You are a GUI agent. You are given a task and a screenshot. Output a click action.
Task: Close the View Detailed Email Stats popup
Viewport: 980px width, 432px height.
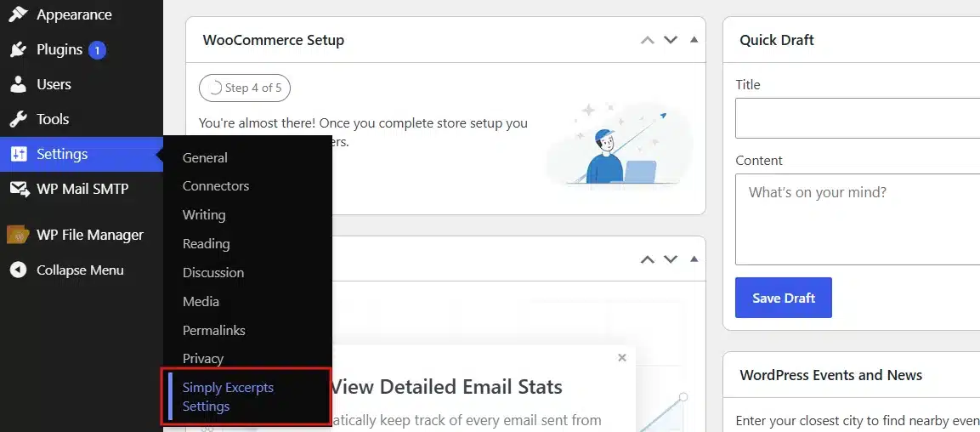click(x=622, y=358)
